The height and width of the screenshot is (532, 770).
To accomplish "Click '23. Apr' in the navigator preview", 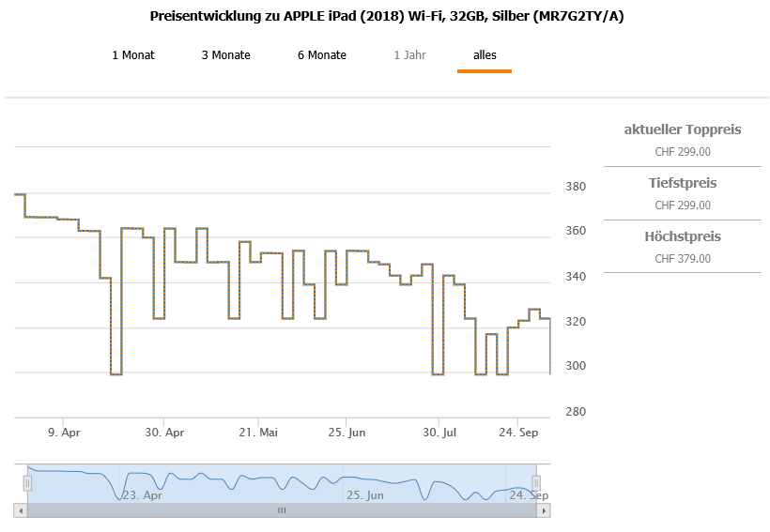I will tap(143, 495).
